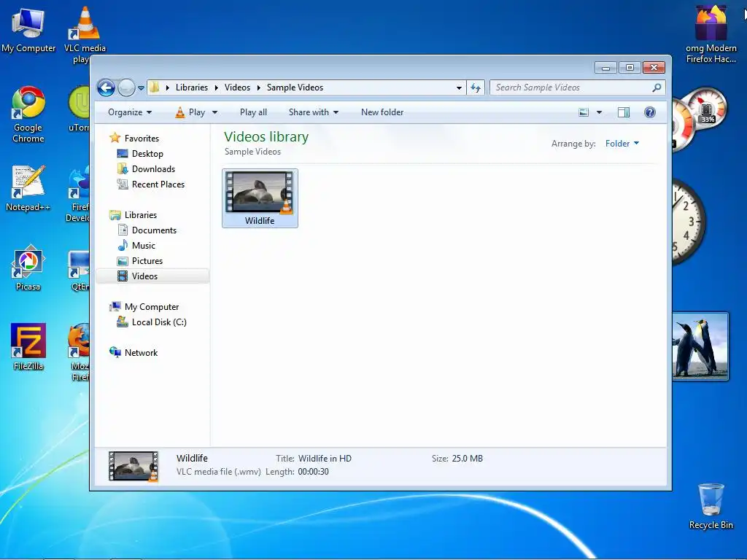The height and width of the screenshot is (560, 747).
Task: Click the analog clock desktop gadget
Action: (688, 222)
